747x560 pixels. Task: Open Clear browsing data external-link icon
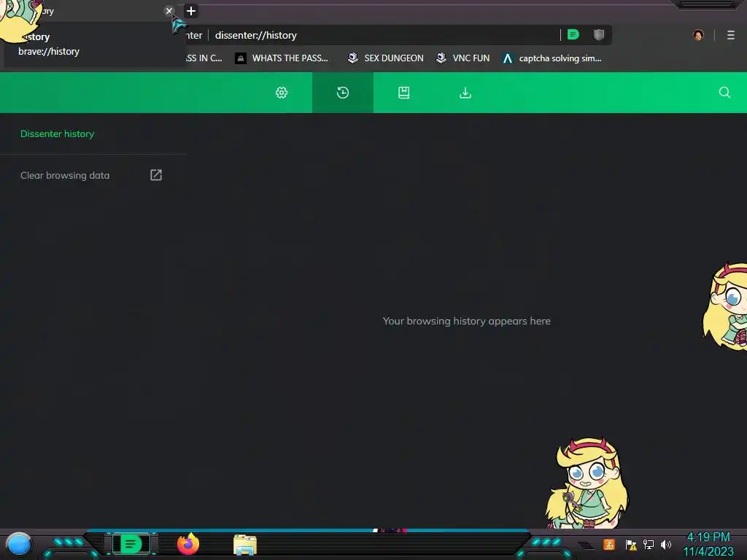[x=156, y=175]
